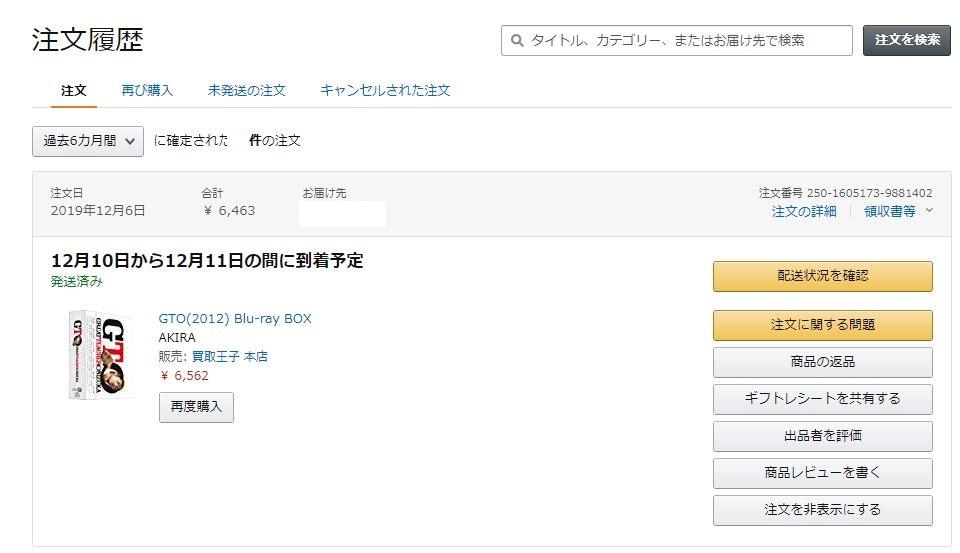Click the 配送状況を確認 button
Image resolution: width=960 pixels, height=553 pixels.
(x=822, y=276)
